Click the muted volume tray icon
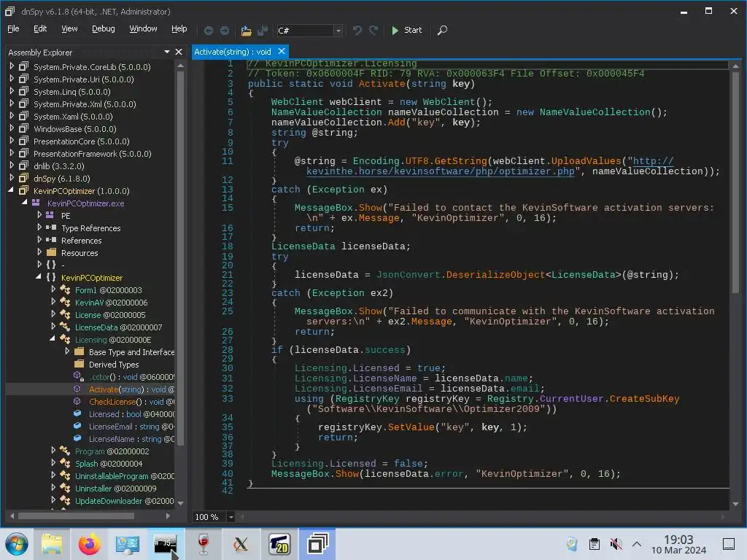The width and height of the screenshot is (747, 560). tap(616, 544)
